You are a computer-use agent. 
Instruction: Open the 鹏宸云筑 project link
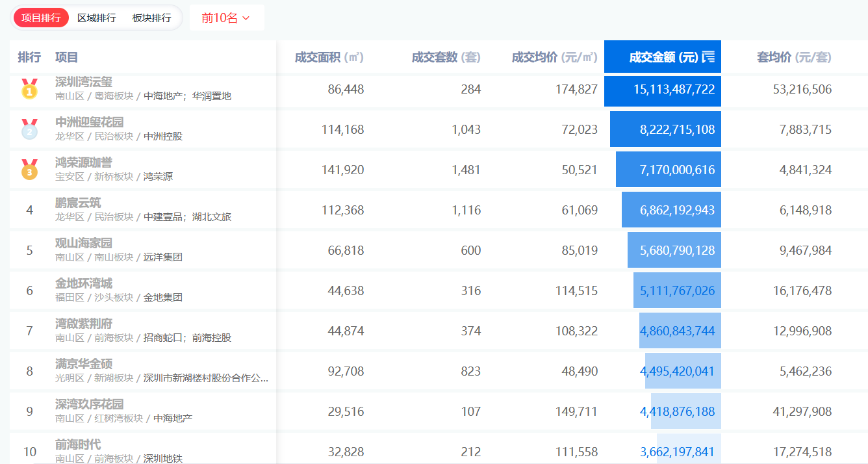(78, 203)
